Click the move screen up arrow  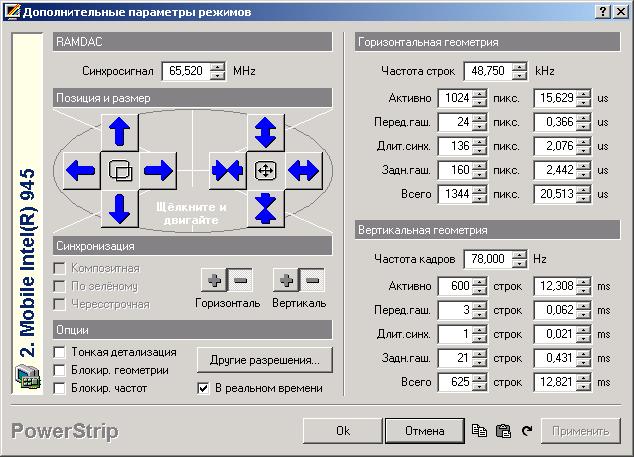pyautogui.click(x=120, y=132)
